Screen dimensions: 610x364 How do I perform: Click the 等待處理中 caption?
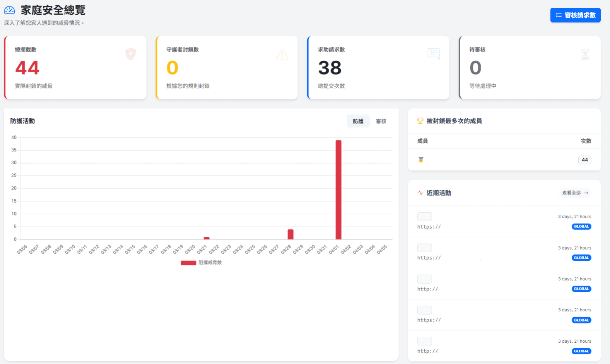(483, 86)
